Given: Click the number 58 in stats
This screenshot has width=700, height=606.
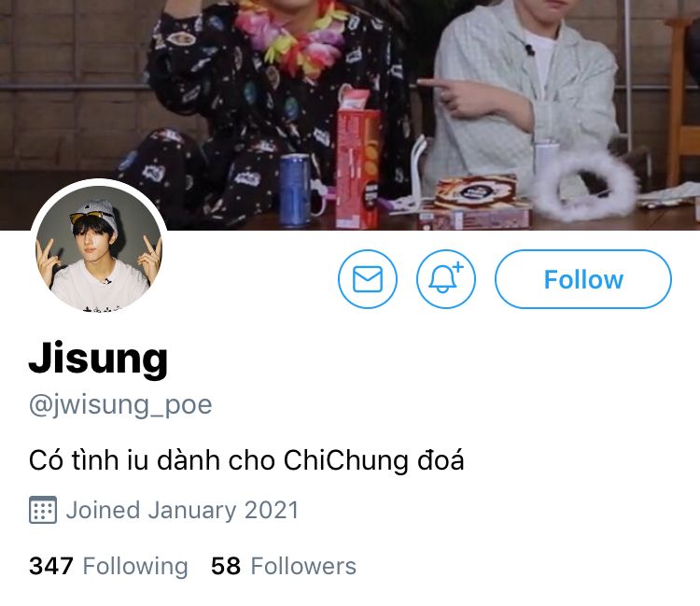Looking at the screenshot, I should click(226, 566).
